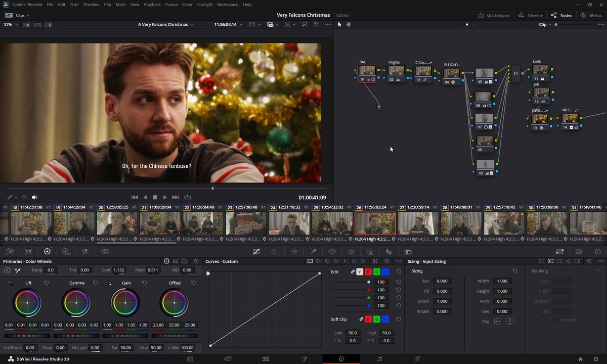Open the Blur palette icon

[389, 251]
